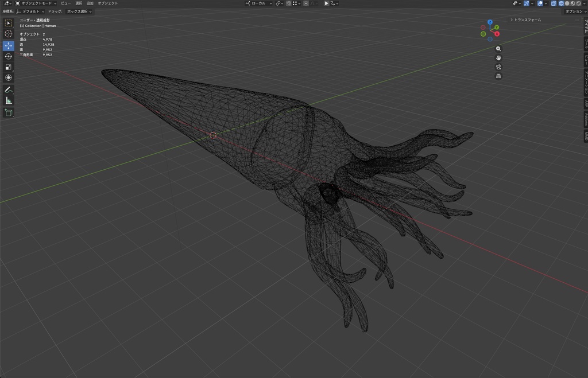Click the vertex count 4,978
Image resolution: width=588 pixels, height=378 pixels.
(x=48, y=40)
